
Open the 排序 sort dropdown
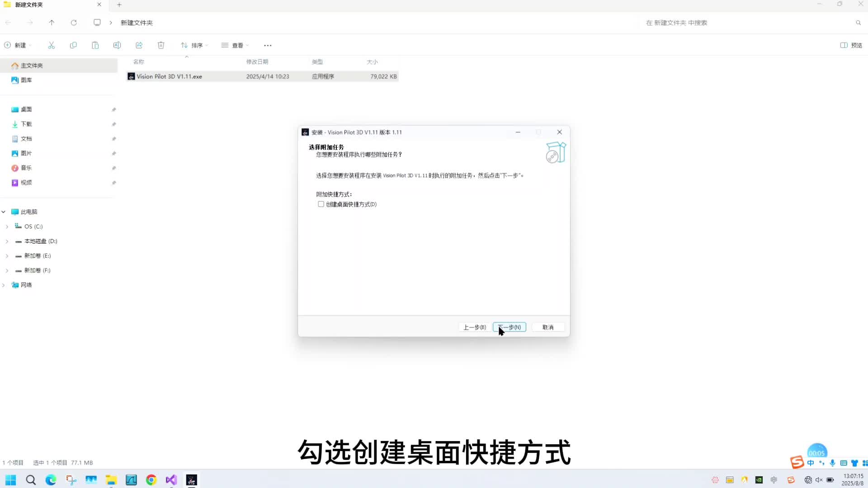pyautogui.click(x=194, y=45)
